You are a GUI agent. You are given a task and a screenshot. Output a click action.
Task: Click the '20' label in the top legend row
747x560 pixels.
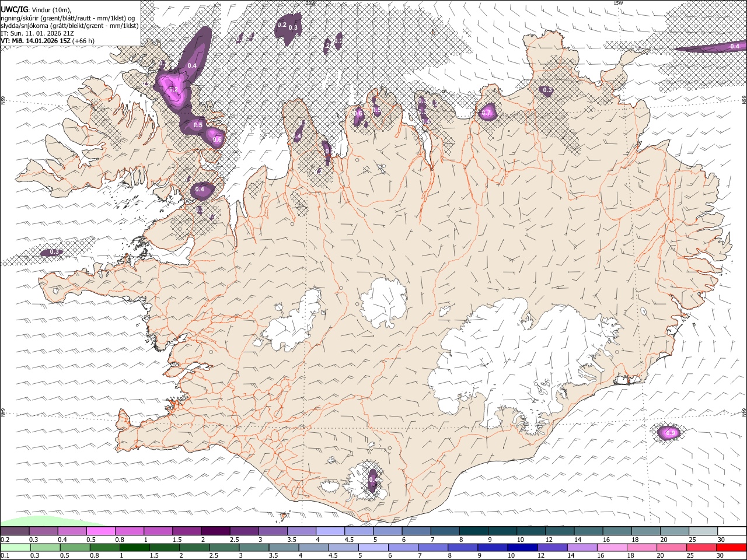point(664,540)
